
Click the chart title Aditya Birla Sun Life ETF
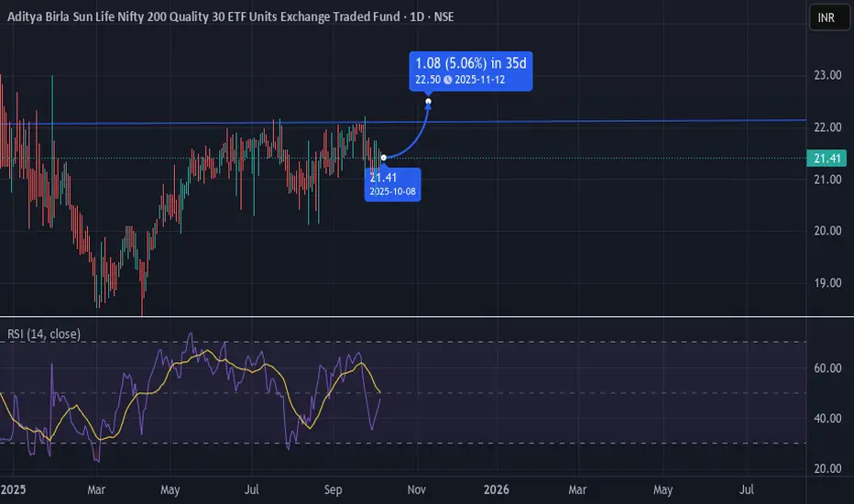coord(230,16)
